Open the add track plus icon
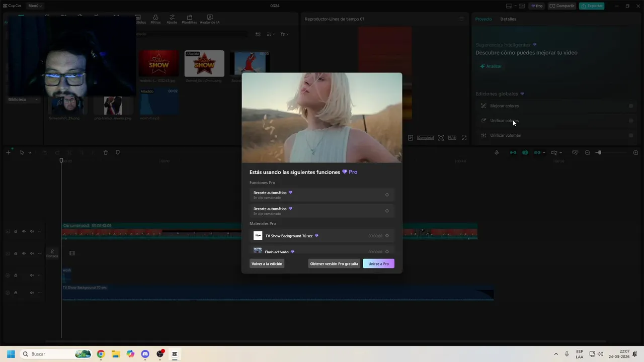 tap(8, 152)
